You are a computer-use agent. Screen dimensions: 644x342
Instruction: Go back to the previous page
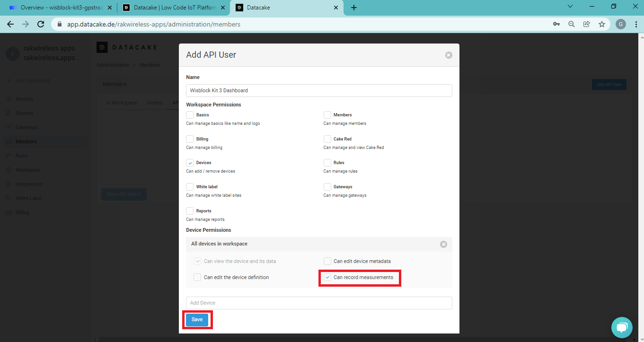click(10, 24)
